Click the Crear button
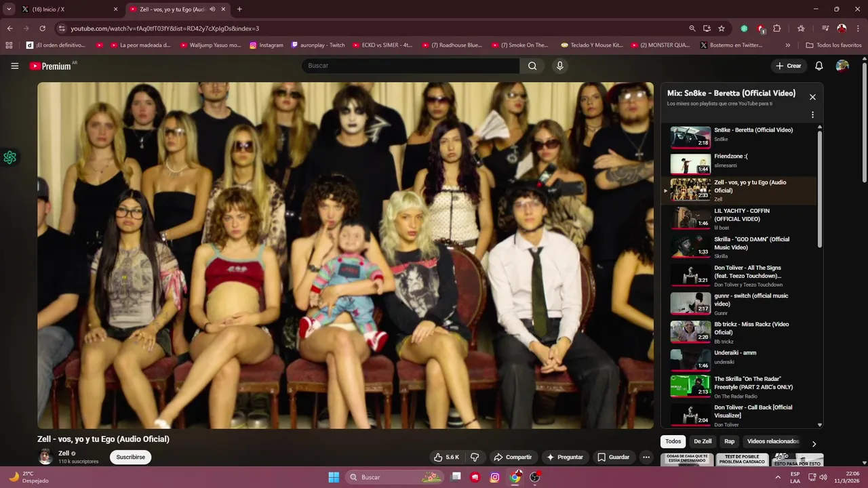This screenshot has height=488, width=868. (x=789, y=66)
